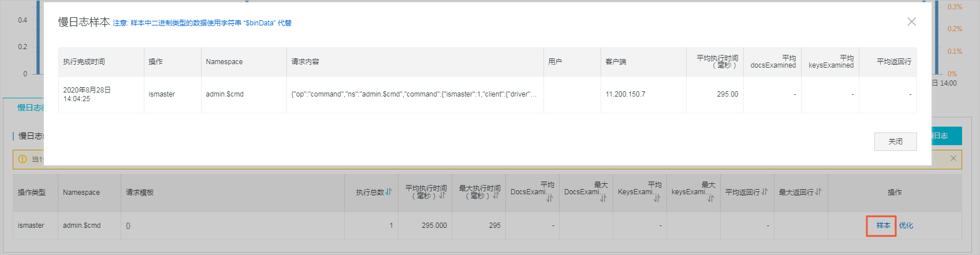
Task: Click the binData note text in title
Action: [x=202, y=23]
